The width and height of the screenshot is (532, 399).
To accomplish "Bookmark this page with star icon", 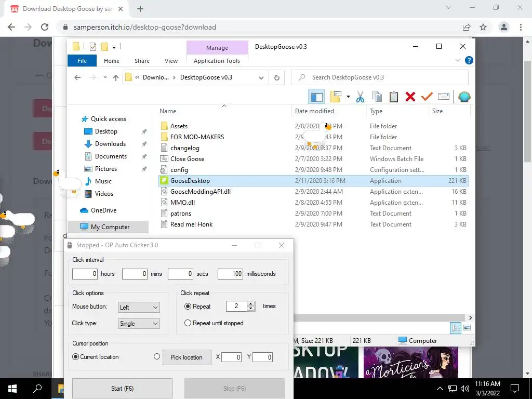I will click(x=483, y=27).
